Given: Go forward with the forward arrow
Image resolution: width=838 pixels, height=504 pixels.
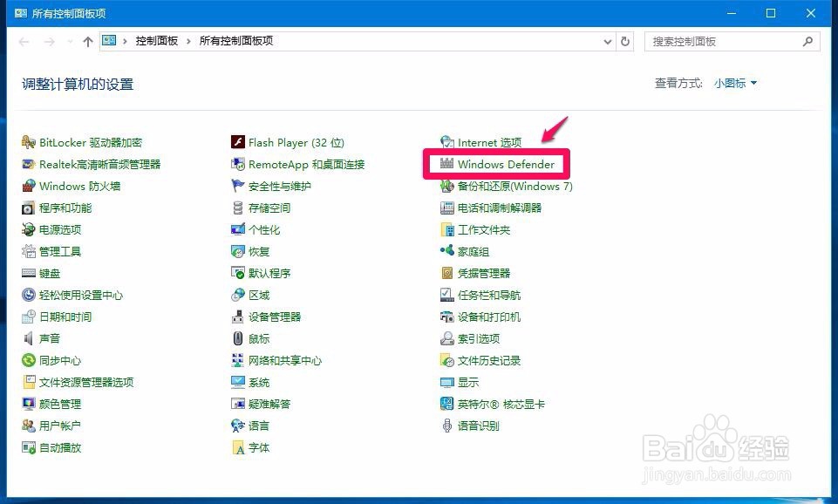Looking at the screenshot, I should point(49,42).
